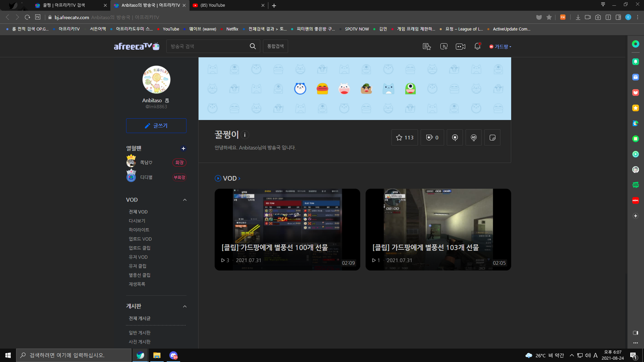Click the star balloon gift icon
Viewport: 644px width, 362px height.
(x=455, y=137)
